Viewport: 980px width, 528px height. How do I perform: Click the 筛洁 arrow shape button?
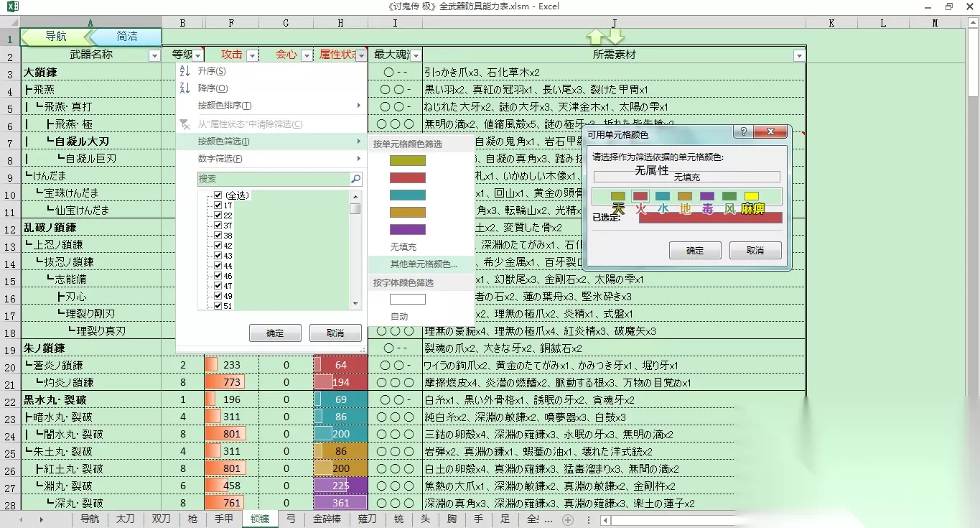coord(126,37)
